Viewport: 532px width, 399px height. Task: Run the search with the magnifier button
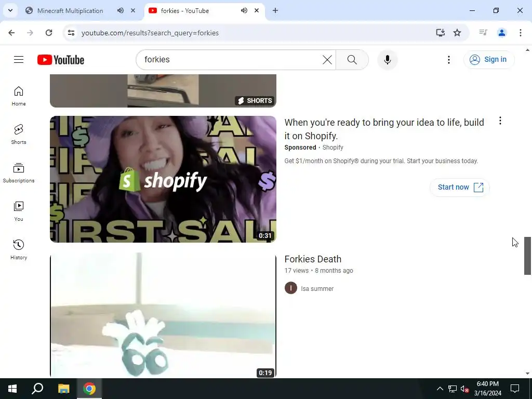pos(352,60)
